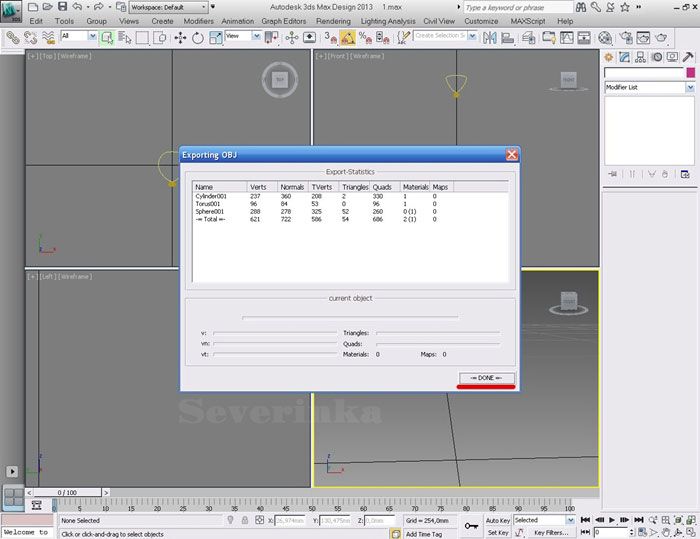The width and height of the screenshot is (700, 539).
Task: Click the Key Filters button
Action: click(x=551, y=532)
